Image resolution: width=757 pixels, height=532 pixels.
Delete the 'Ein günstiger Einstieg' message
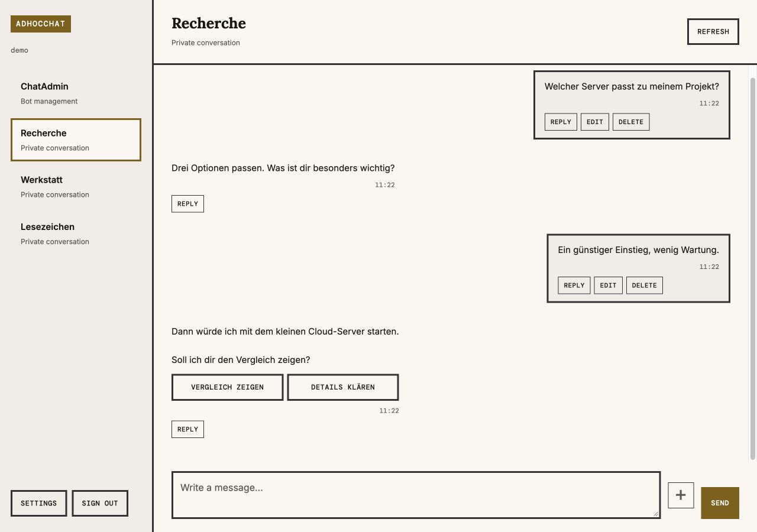(x=645, y=286)
